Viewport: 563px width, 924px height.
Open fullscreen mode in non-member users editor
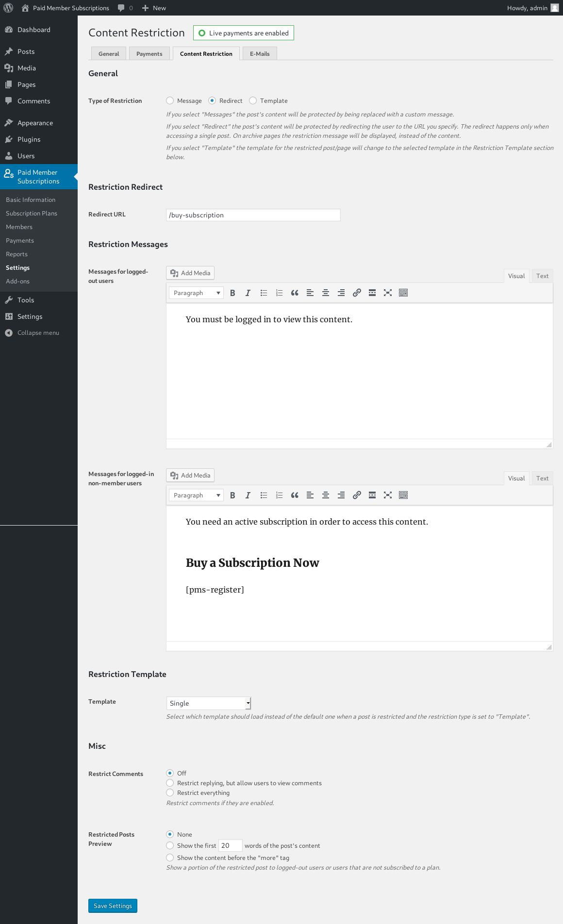point(388,495)
